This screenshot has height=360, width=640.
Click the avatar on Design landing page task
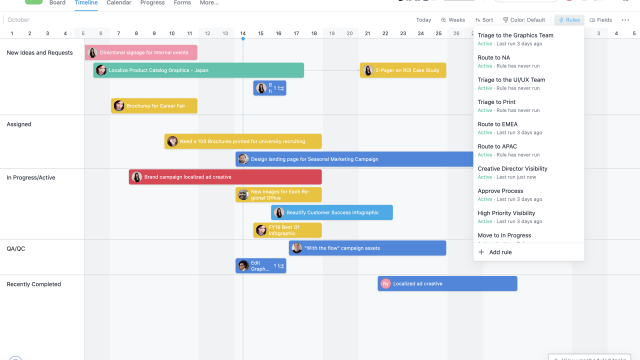243,159
